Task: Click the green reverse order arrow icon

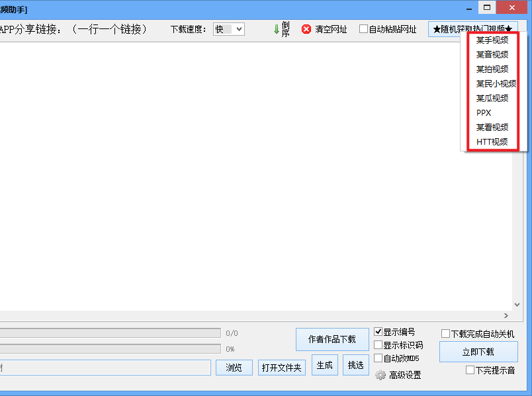Action: [277, 29]
